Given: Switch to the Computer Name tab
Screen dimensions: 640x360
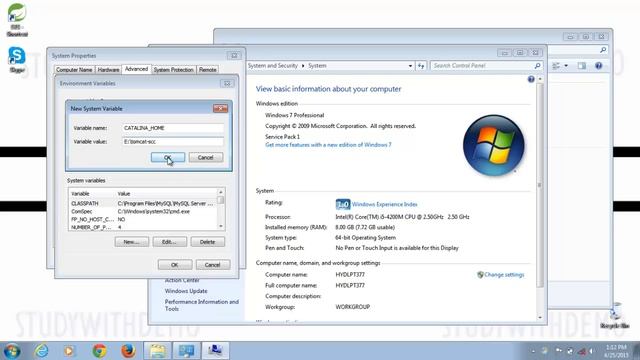Looking at the screenshot, I should coord(74,70).
